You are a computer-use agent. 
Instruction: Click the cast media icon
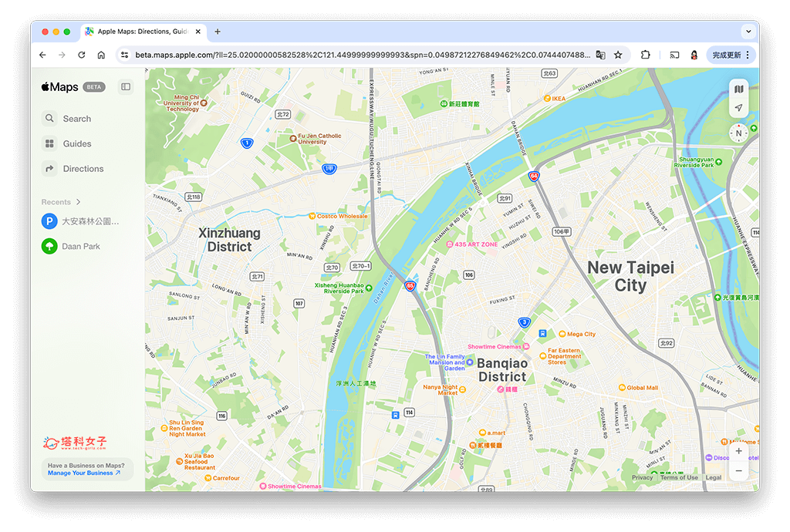[x=674, y=55]
